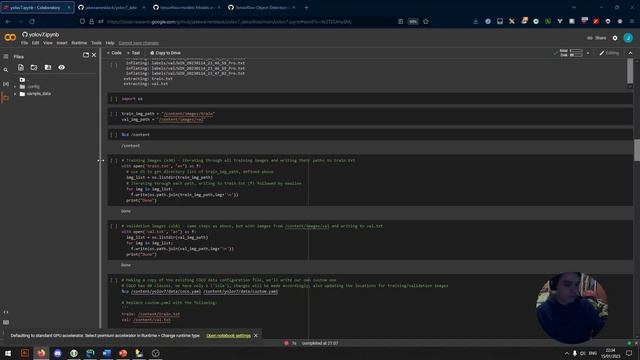The height and width of the screenshot is (360, 640).
Task: Click the upload to session storage icon
Action: click(21, 67)
